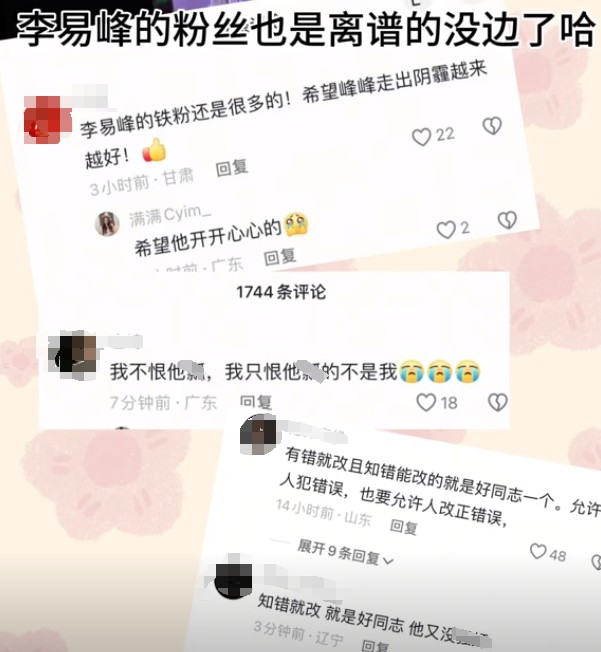Open 满满Cyim_'s profile avatar
This screenshot has height=652, width=601.
click(x=107, y=224)
